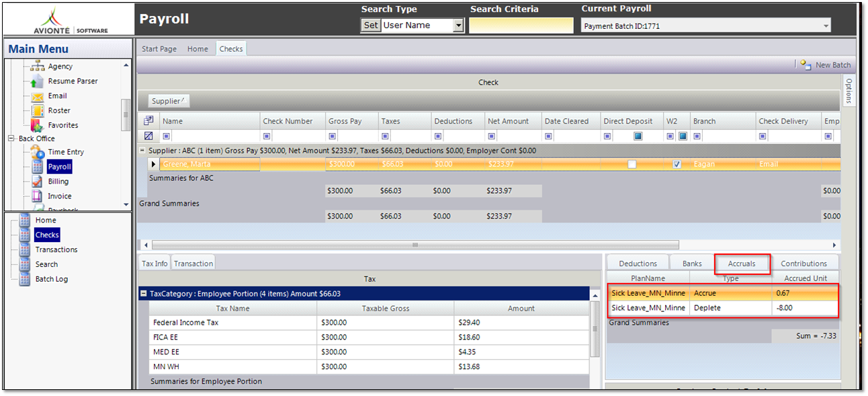Screen dimensions: 868x396
Task: Open the Deductions tab
Action: 638,264
